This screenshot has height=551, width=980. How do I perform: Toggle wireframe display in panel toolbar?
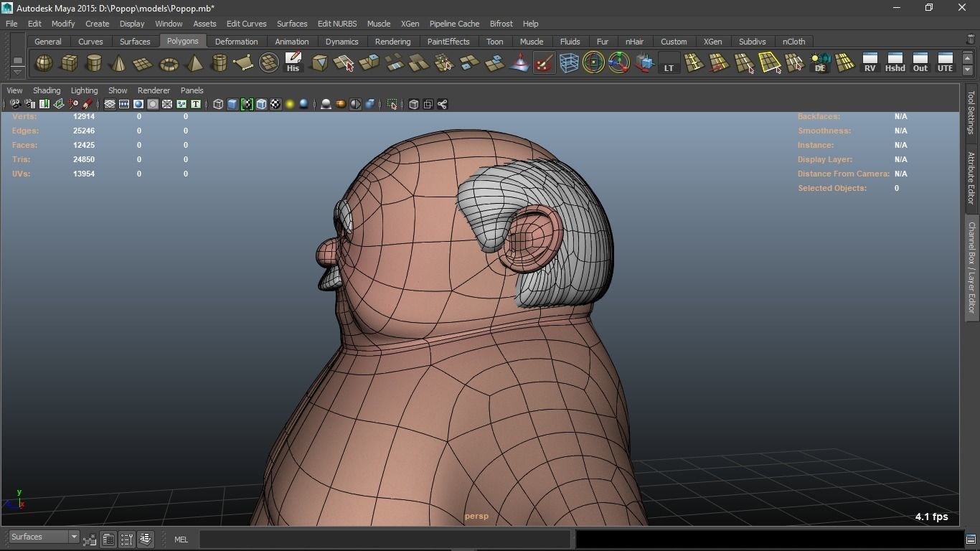pyautogui.click(x=218, y=105)
